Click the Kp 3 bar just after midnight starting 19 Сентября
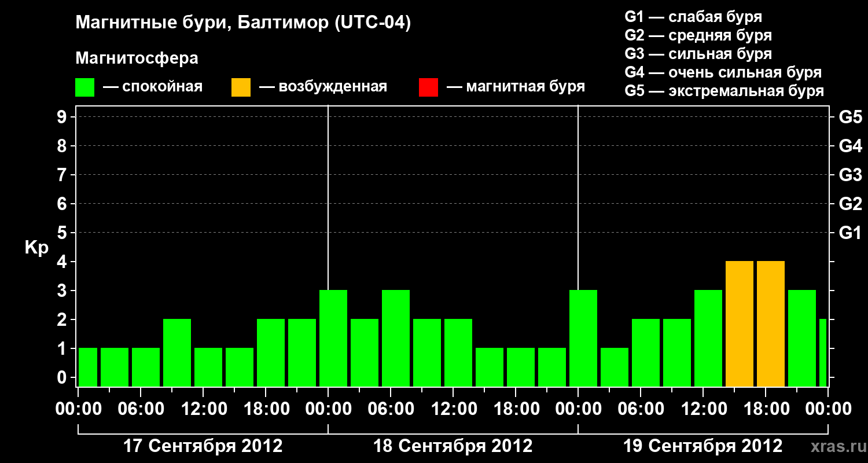Screen dimensions: 868x463 (x=583, y=339)
